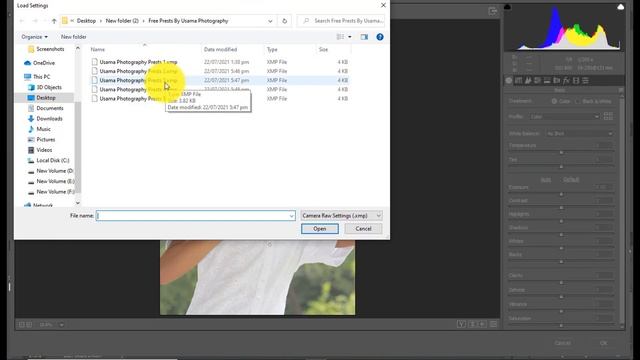Open the Tone Curve tab icon
This screenshot has width=640, height=360.
pos(518,80)
